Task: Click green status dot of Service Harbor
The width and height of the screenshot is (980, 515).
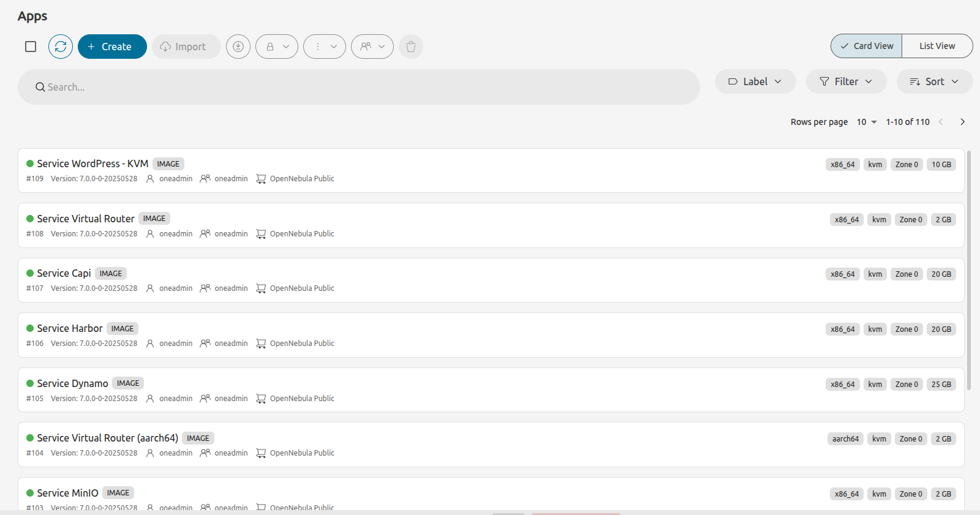Action: pos(30,328)
